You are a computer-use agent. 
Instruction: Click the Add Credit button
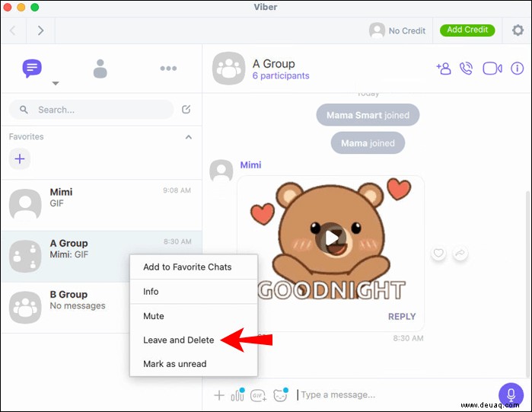coord(467,30)
